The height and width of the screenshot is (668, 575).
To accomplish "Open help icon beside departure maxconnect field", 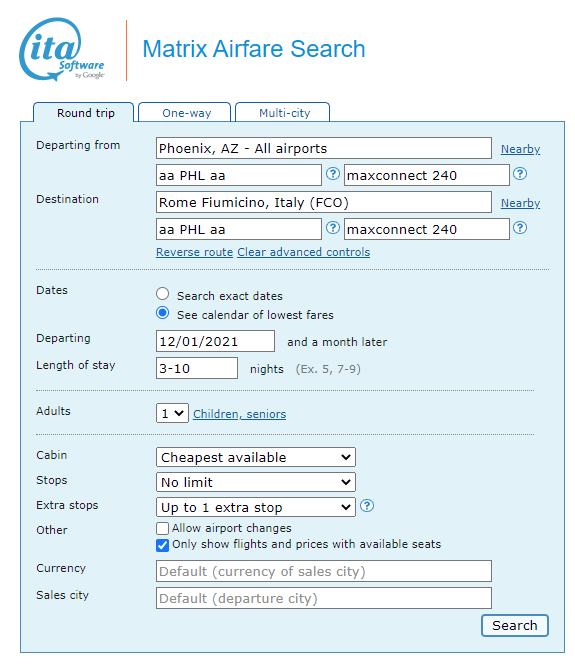I will coord(520,174).
